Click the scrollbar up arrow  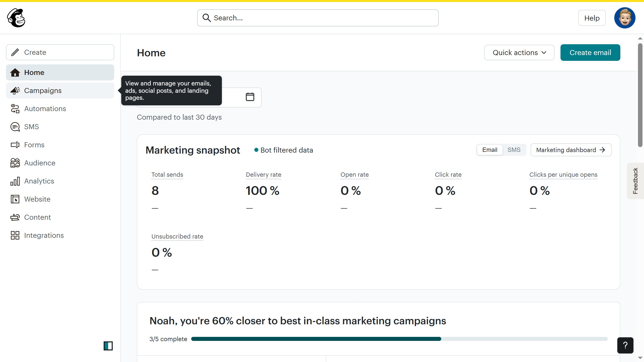(x=640, y=38)
